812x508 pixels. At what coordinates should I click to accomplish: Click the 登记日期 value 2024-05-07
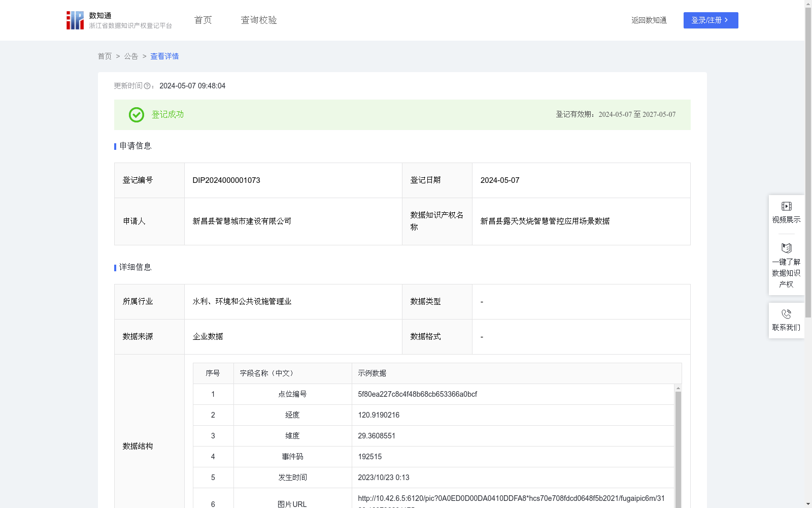[500, 180]
